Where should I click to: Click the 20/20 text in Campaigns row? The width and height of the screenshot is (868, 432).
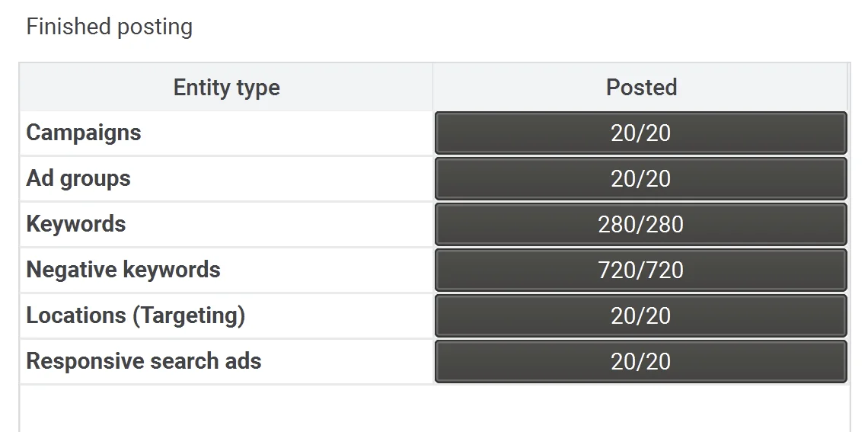pos(640,133)
